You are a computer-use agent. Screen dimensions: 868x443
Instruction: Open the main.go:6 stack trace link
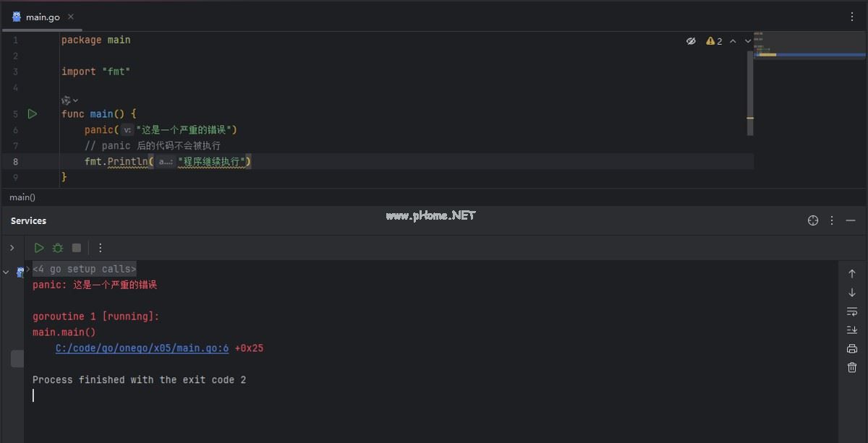point(142,348)
